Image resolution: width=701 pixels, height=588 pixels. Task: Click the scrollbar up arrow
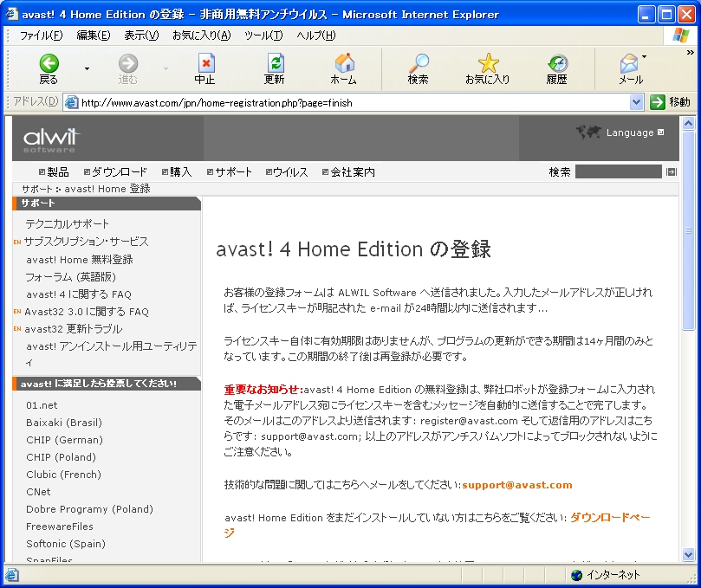click(x=689, y=123)
